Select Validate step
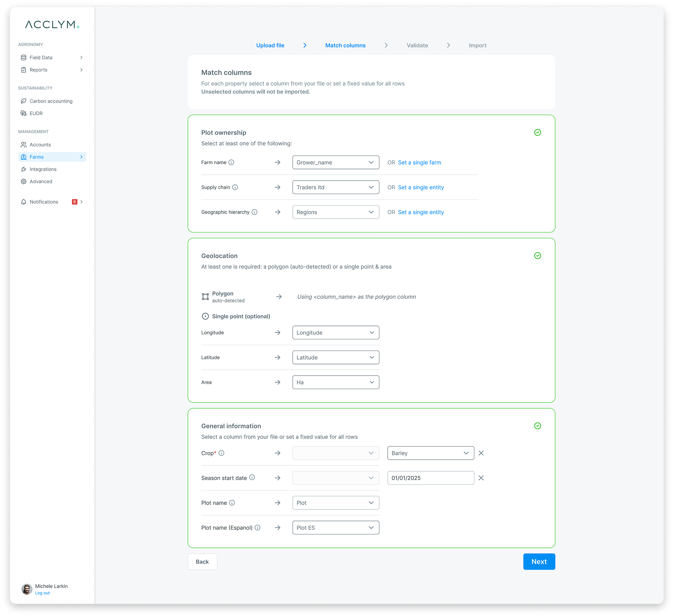The height and width of the screenshot is (616, 673). coord(417,45)
